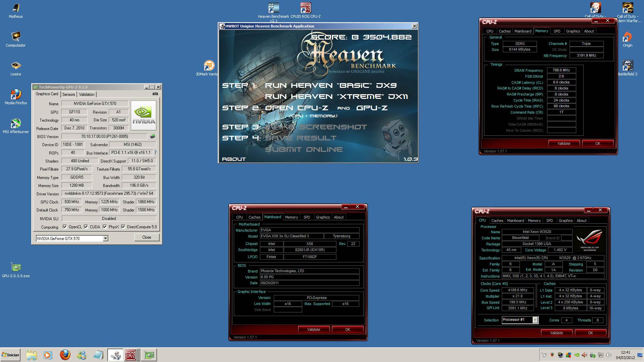The image size is (644, 362).
Task: Open Firefox from the taskbar
Action: pos(65,355)
